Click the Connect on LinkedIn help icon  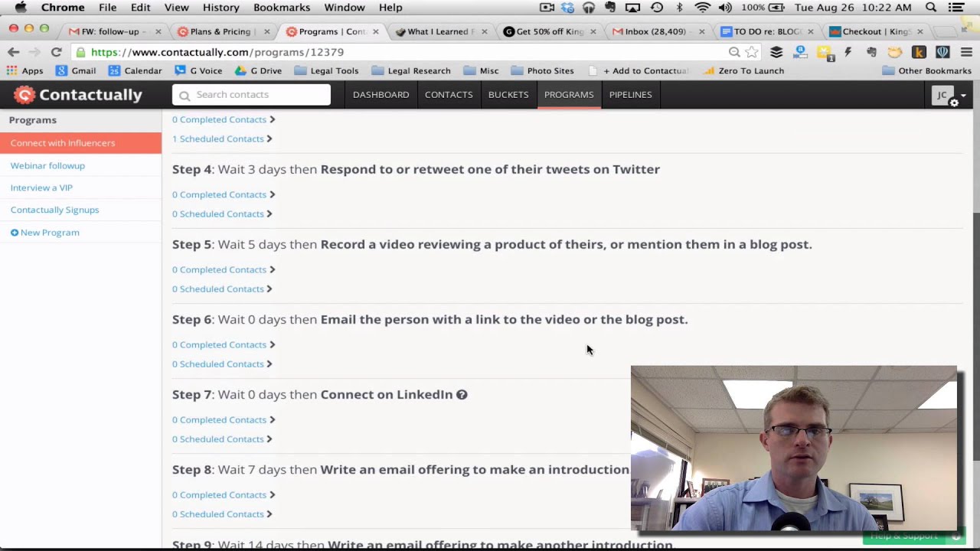coord(462,395)
